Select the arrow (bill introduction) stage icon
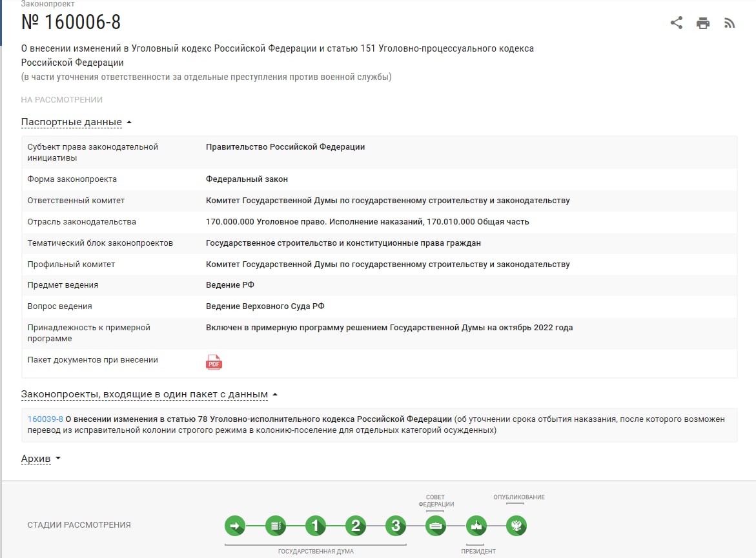Viewport: 756px width, 558px height. coord(235,526)
